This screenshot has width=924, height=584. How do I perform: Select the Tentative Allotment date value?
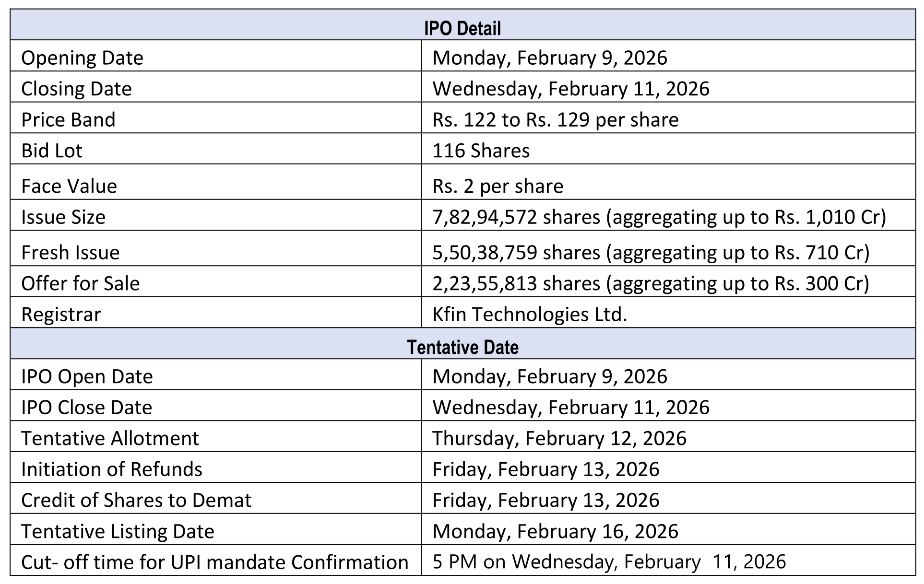click(x=559, y=439)
